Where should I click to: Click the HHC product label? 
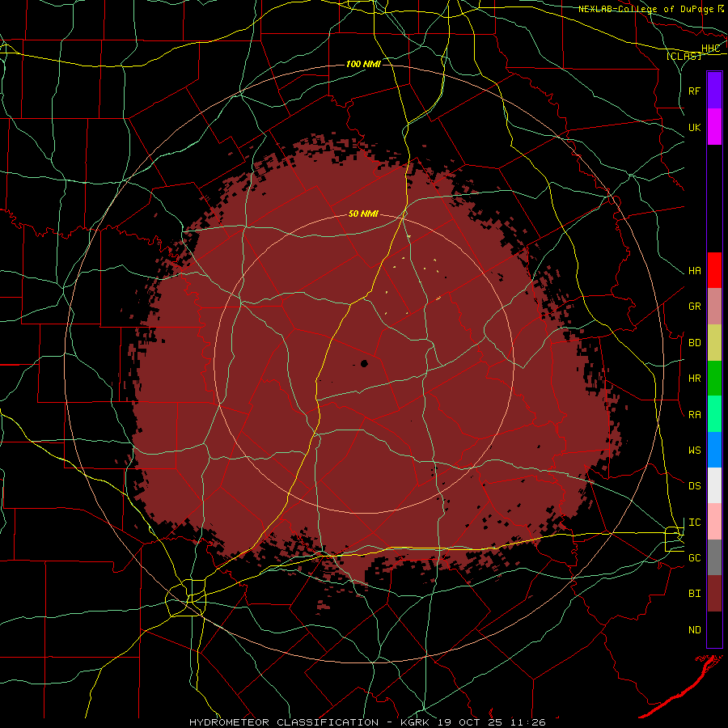[711, 49]
